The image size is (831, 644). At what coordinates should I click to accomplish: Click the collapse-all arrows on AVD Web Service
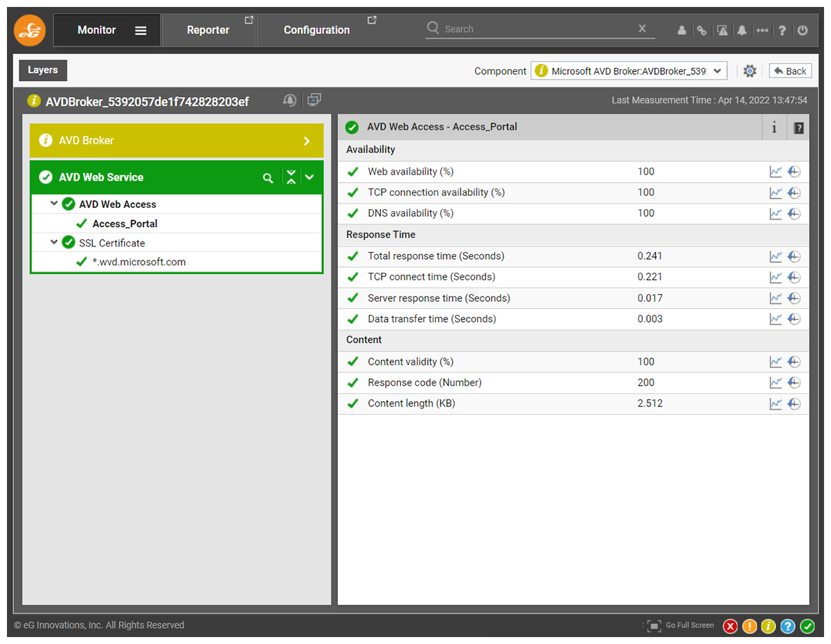tap(291, 177)
